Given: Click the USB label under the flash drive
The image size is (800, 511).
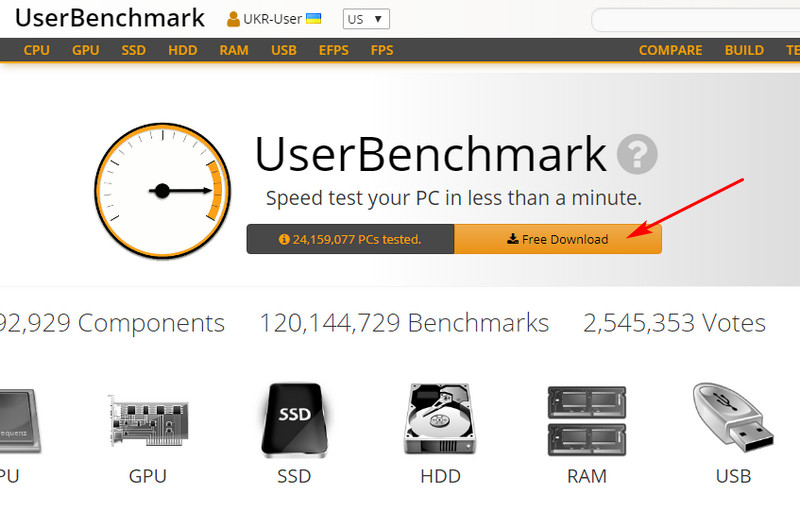Looking at the screenshot, I should [x=733, y=476].
